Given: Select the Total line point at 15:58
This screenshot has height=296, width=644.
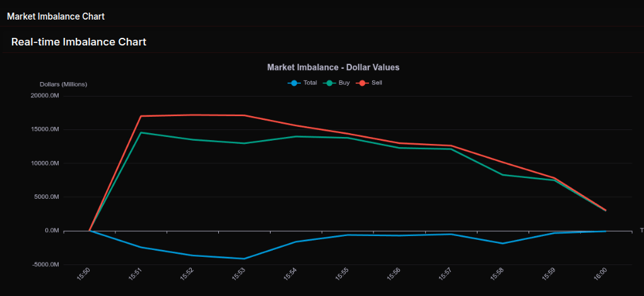Looking at the screenshot, I should [502, 244].
